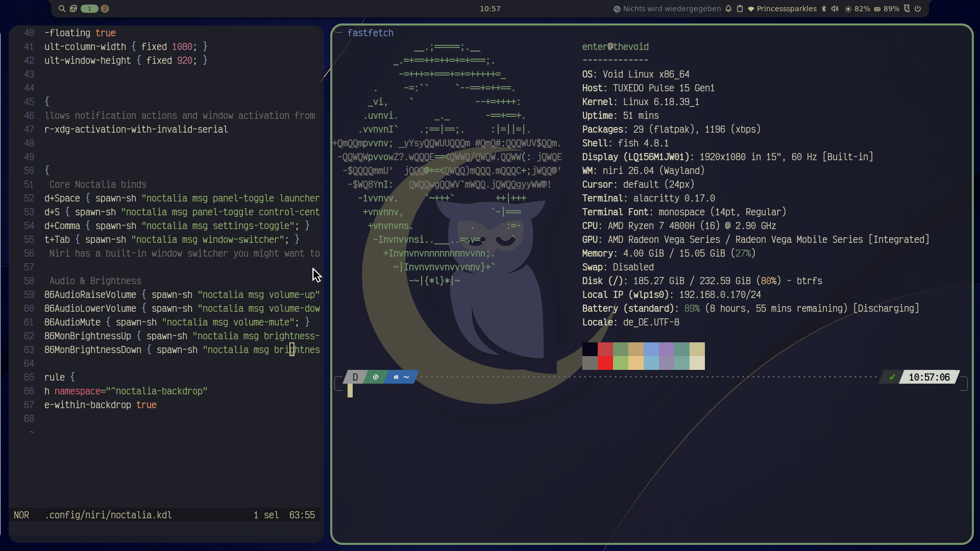Viewport: 980px width, 551px height.
Task: Click the 'fastfetch' command in the terminal
Action: (x=371, y=33)
